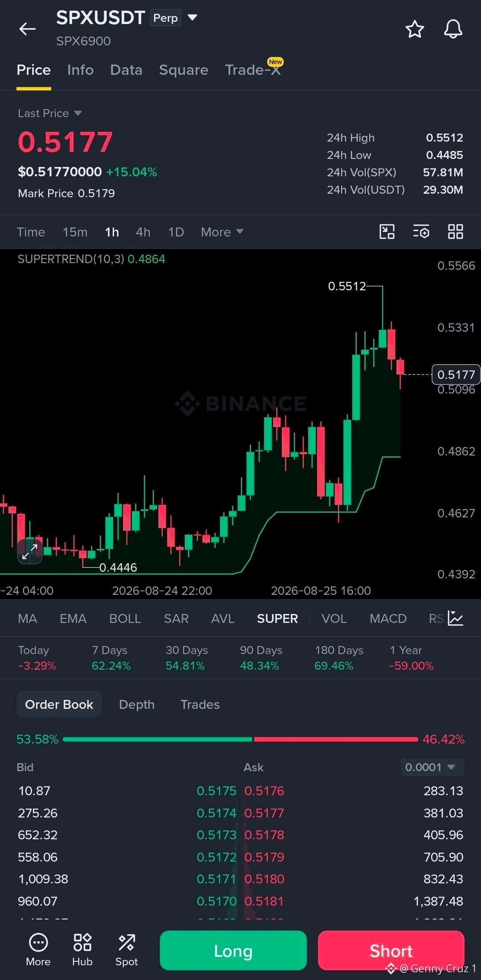Add SPXUSDT to favorites with star icon
Screen dimensions: 481x980
(x=415, y=29)
